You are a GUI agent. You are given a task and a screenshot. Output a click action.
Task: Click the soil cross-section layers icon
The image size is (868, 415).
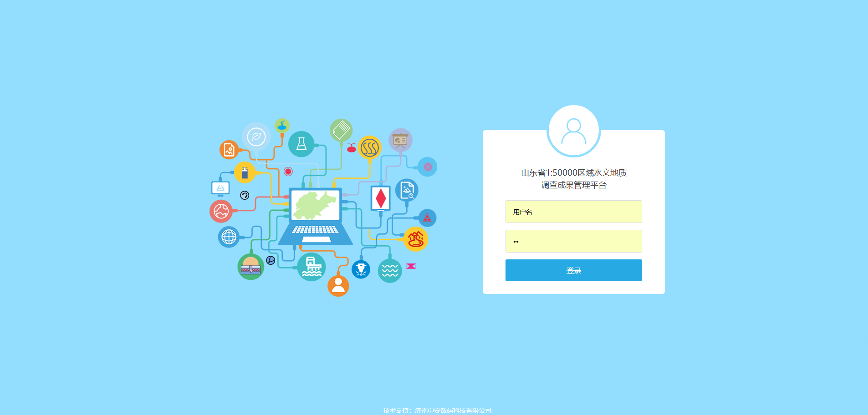coord(250,266)
